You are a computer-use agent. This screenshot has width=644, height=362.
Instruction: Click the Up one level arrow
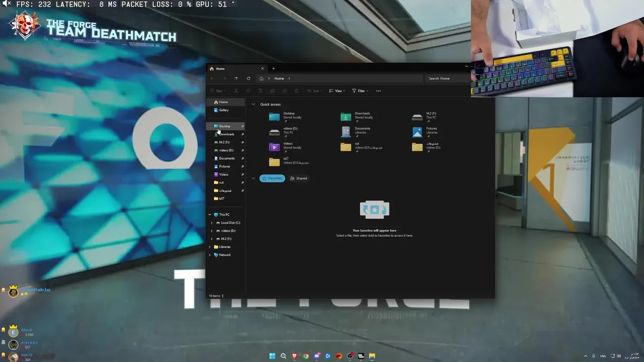(236, 78)
